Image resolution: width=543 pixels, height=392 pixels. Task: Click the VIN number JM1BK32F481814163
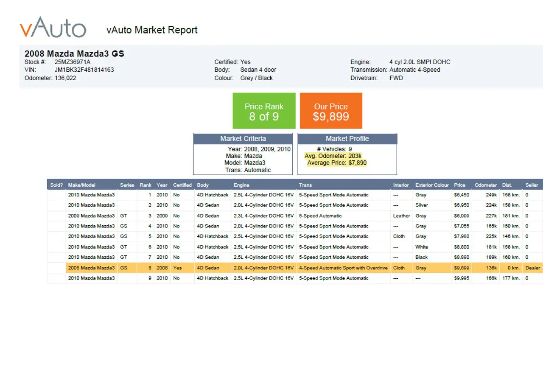(x=84, y=70)
